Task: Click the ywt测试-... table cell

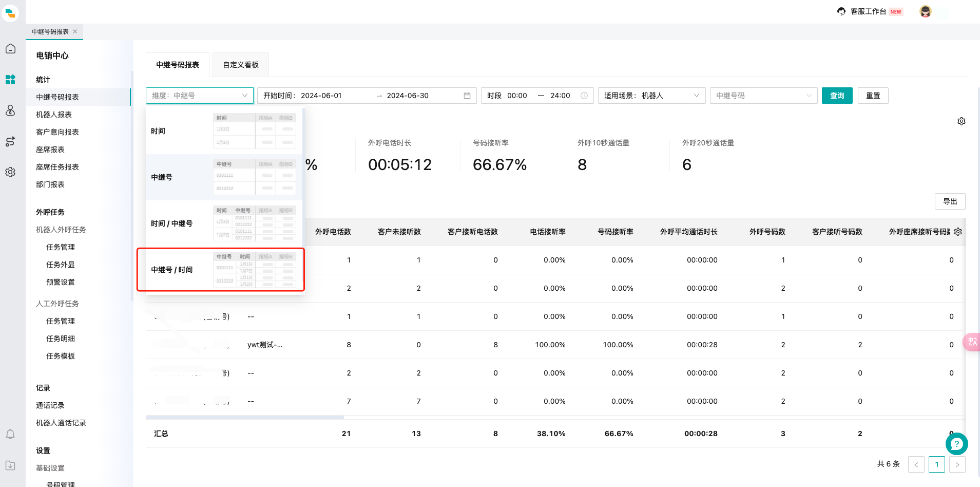Action: 265,345
